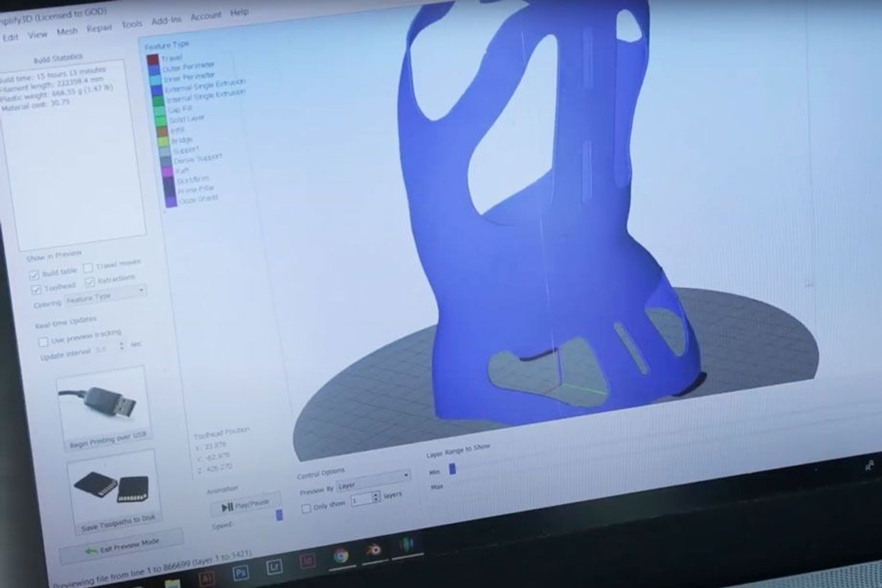
Task: Enable Live preview tracking checkbox
Action: [x=43, y=342]
